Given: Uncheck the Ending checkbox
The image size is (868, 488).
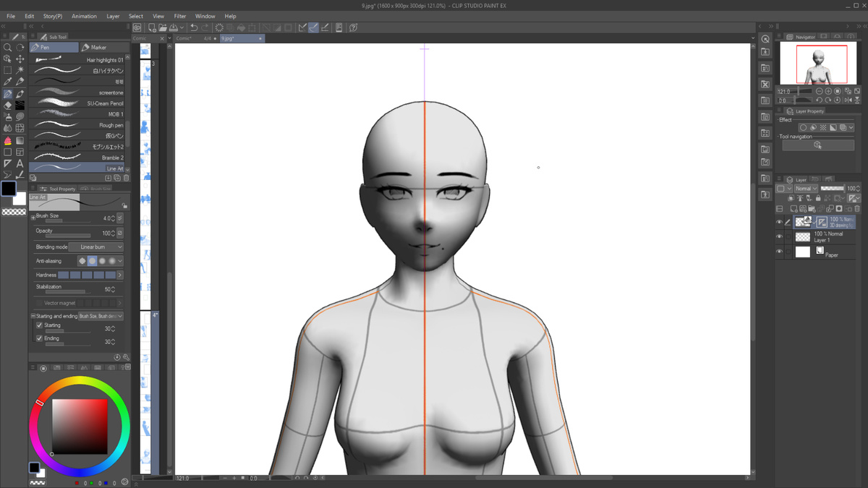Looking at the screenshot, I should (x=39, y=338).
